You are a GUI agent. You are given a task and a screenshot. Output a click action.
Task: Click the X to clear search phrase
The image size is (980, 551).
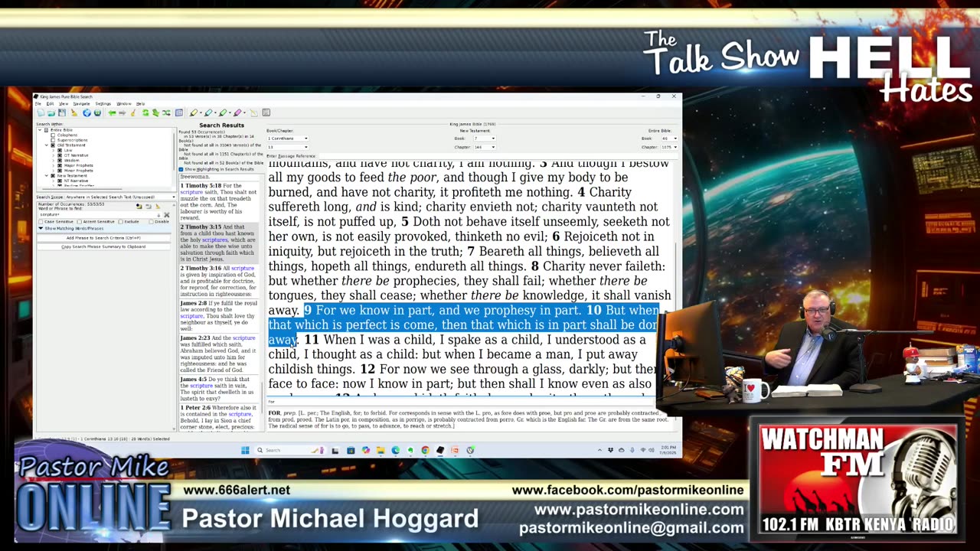(x=167, y=215)
